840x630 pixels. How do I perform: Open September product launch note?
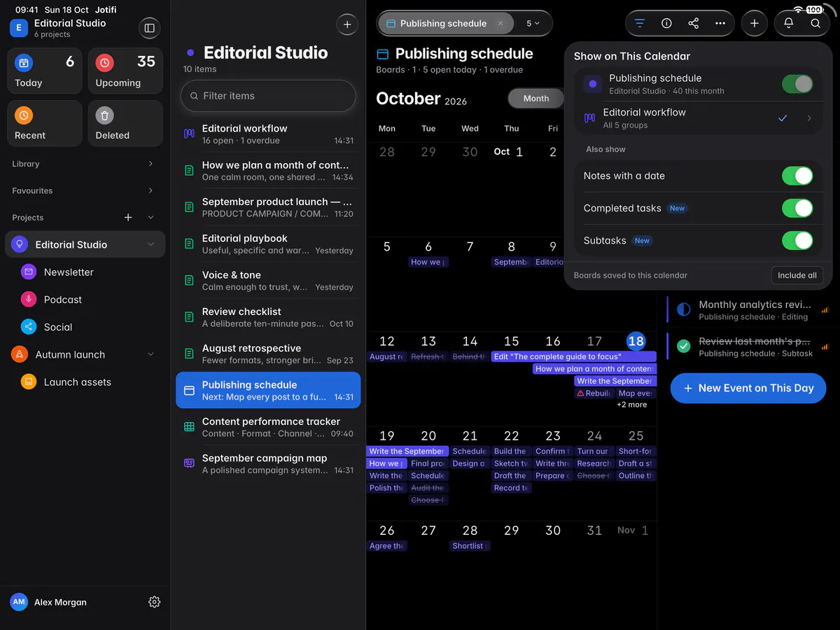[267, 207]
